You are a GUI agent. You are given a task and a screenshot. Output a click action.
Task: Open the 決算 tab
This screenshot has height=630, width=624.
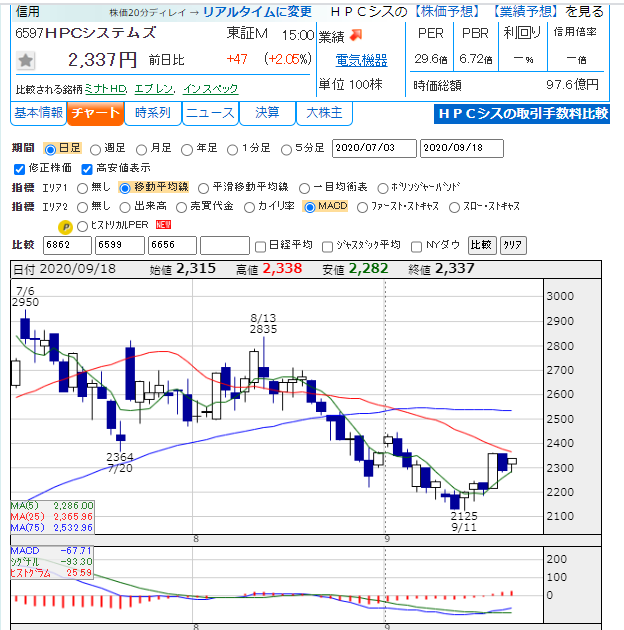(267, 113)
